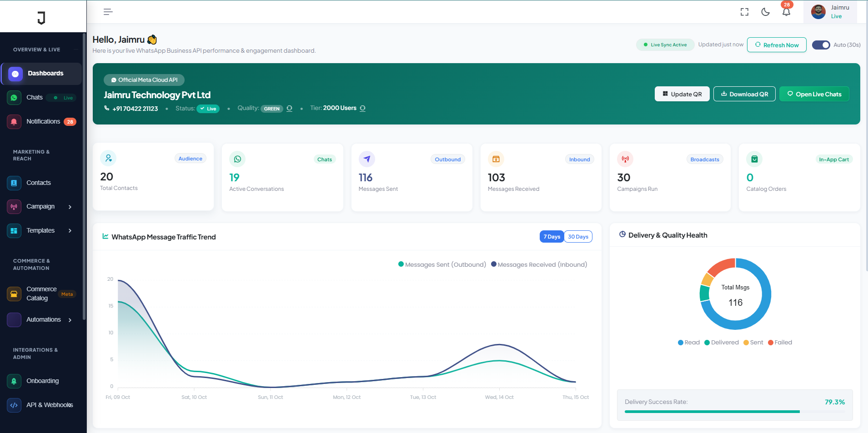Toggle Messages Received (Inbound) legend series
Screen dimensions: 868x433
coord(539,264)
